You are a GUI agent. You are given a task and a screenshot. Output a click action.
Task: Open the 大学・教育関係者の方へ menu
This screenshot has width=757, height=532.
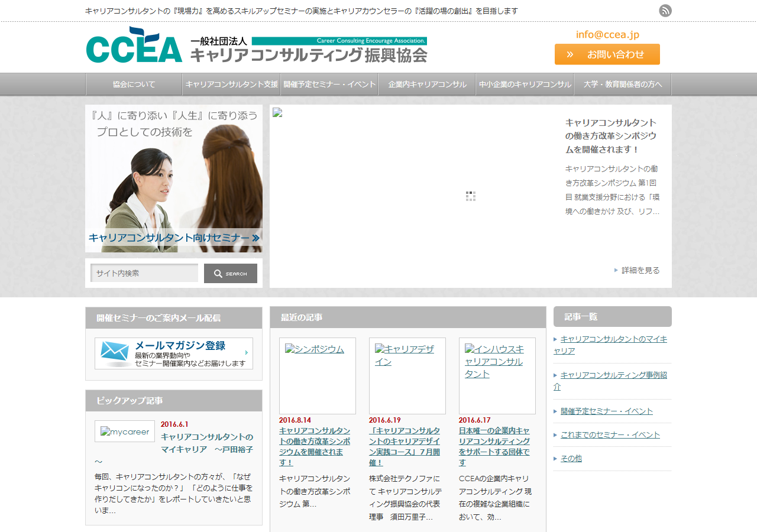(623, 84)
